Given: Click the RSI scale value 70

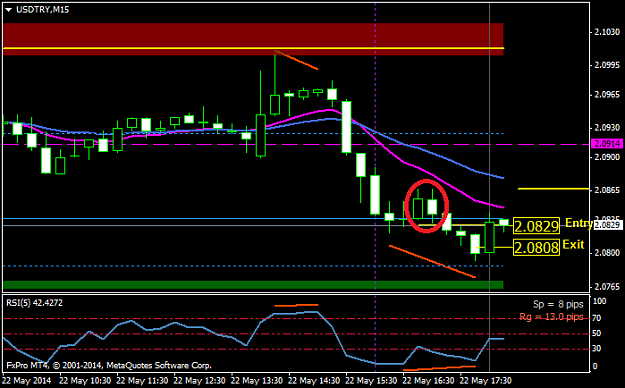Looking at the screenshot, I should point(597,319).
